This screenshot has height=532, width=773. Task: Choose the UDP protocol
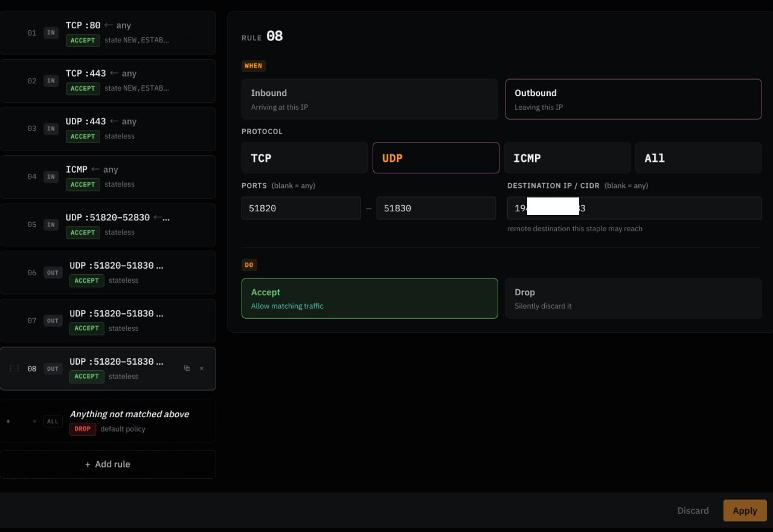tap(436, 158)
